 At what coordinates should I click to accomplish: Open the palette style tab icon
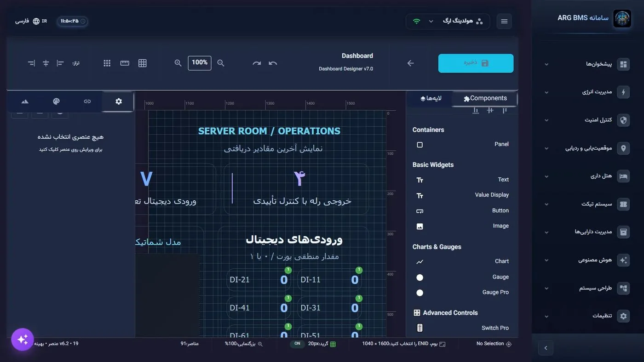(x=56, y=102)
